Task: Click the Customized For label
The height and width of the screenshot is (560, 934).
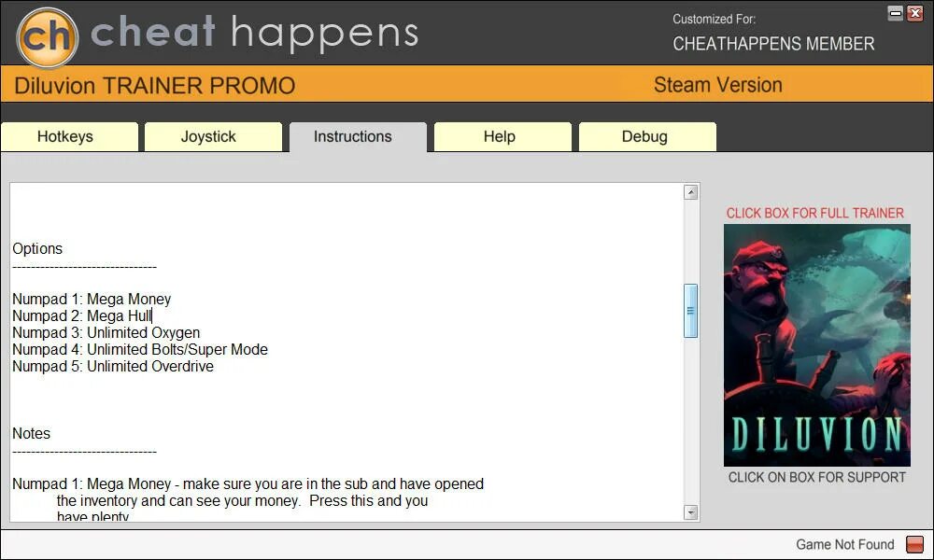Action: coord(715,19)
